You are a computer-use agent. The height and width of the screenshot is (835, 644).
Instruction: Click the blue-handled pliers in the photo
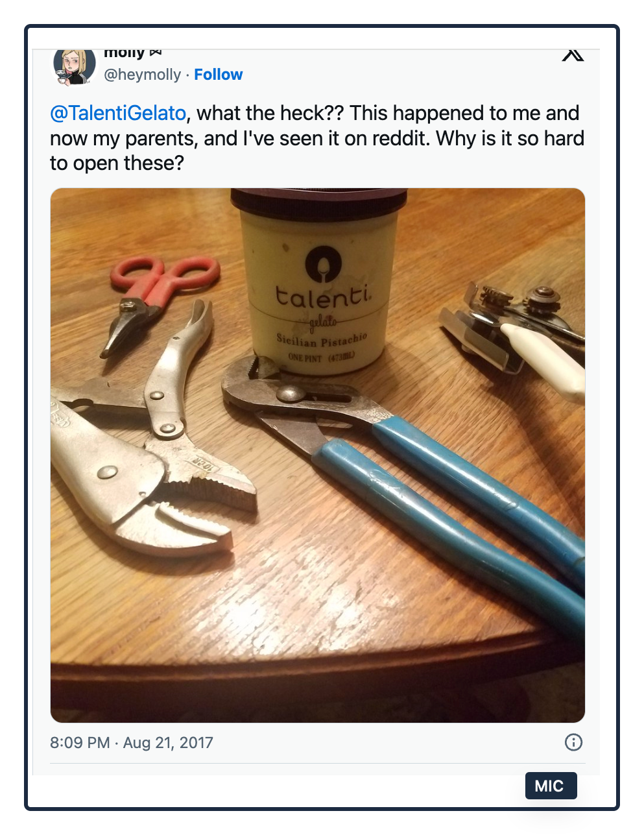[415, 454]
